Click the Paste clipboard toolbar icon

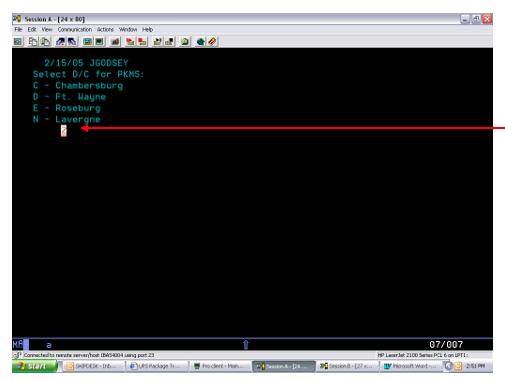tap(45, 42)
